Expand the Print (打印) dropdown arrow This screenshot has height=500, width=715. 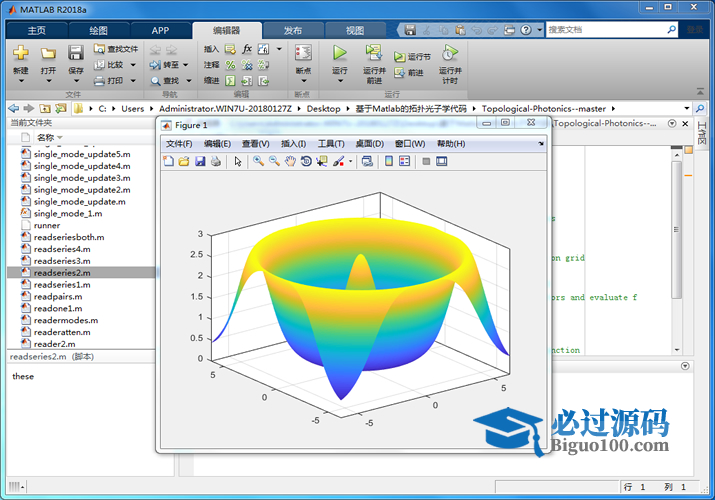point(133,81)
